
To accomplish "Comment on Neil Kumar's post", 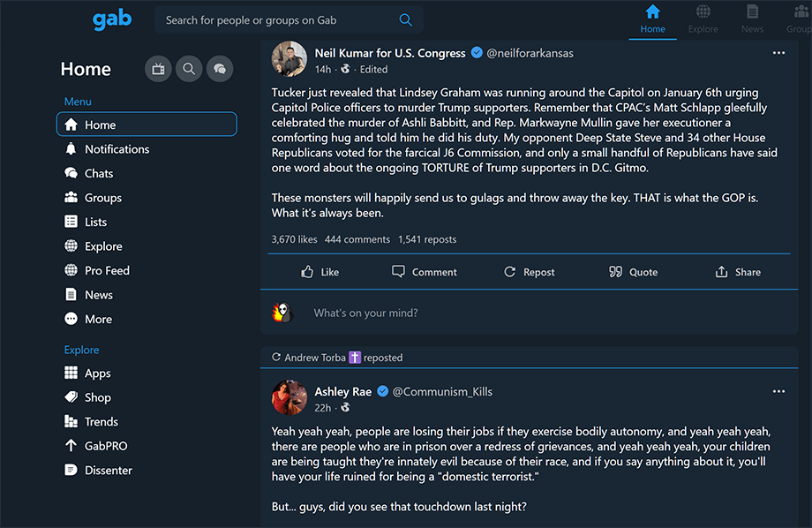I will pyautogui.click(x=425, y=272).
